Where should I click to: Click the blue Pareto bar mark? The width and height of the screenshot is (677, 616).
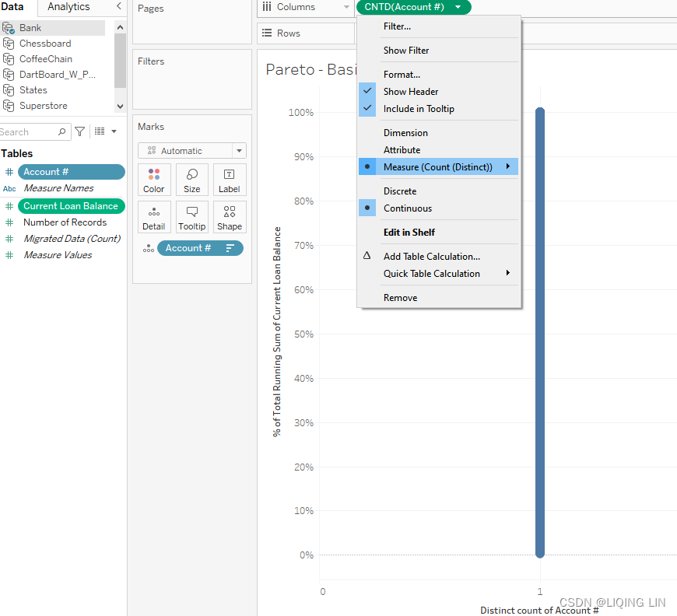coord(540,332)
